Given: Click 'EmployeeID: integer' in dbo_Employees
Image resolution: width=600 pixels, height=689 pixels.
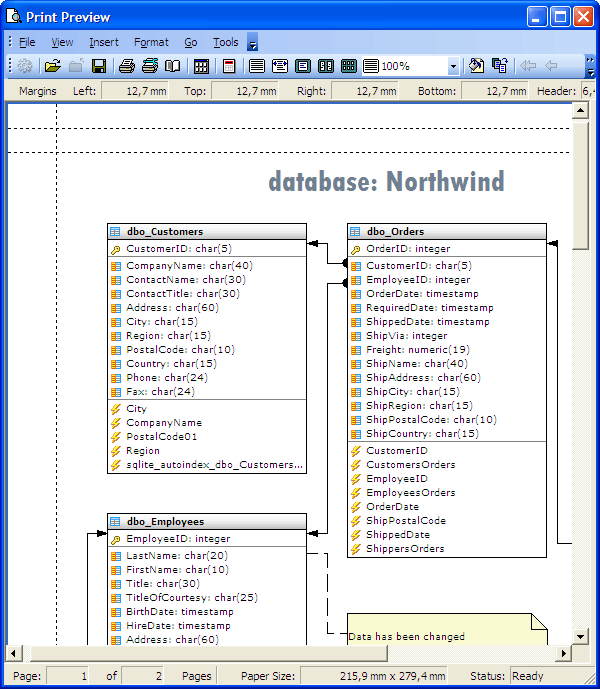Looking at the screenshot, I should point(207,539).
